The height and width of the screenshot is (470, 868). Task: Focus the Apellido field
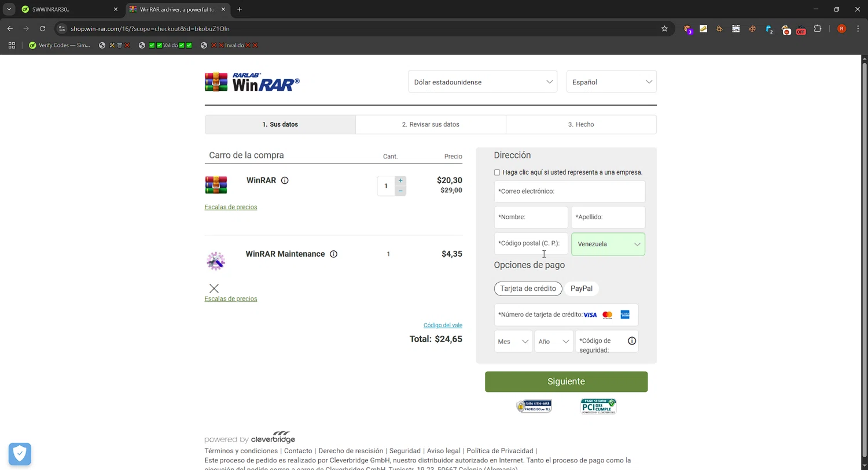point(608,217)
